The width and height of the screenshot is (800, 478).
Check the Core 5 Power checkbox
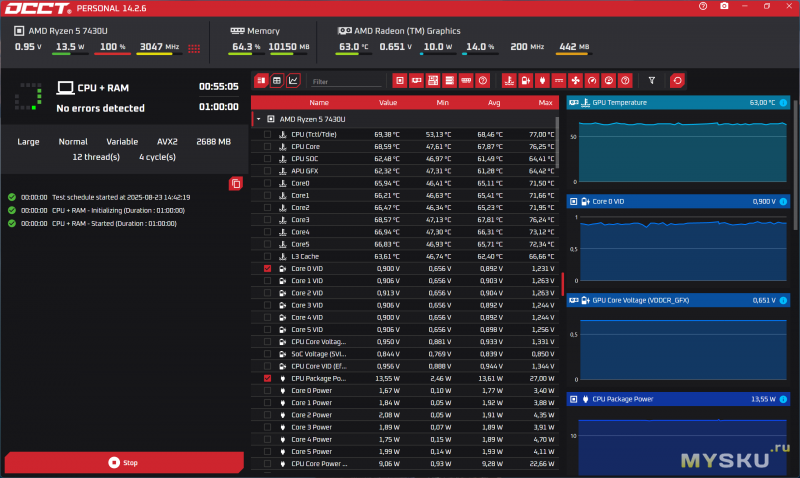pyautogui.click(x=267, y=451)
